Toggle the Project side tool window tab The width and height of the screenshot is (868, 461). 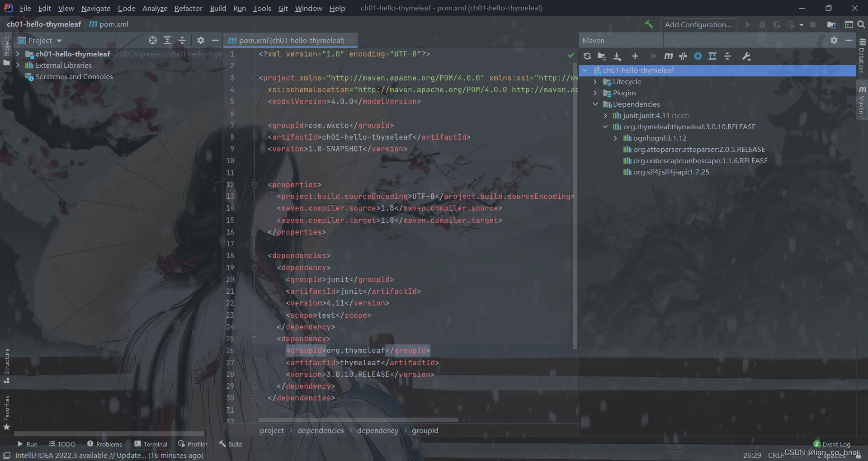point(6,51)
